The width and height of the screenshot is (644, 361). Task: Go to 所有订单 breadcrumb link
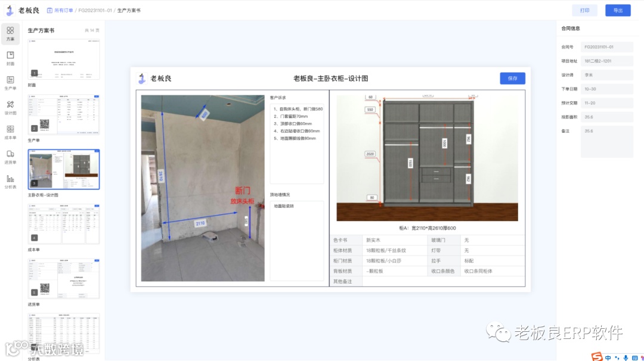63,10
